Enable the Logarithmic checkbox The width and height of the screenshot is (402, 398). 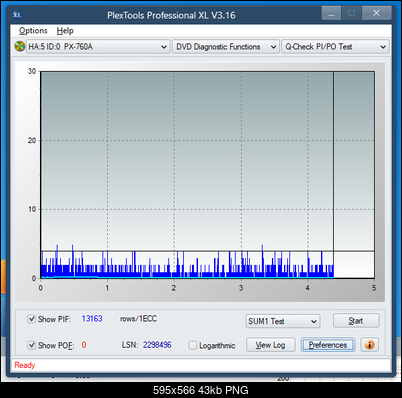point(193,345)
